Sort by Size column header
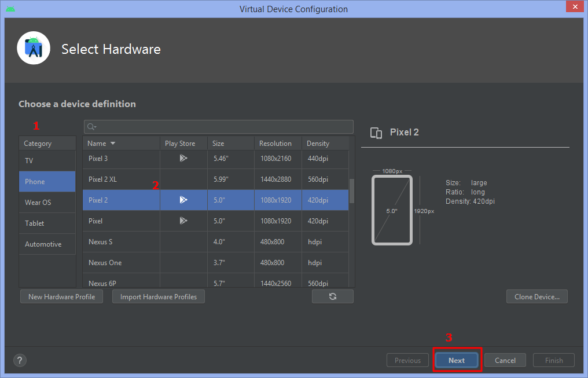This screenshot has width=588, height=378. (231, 143)
